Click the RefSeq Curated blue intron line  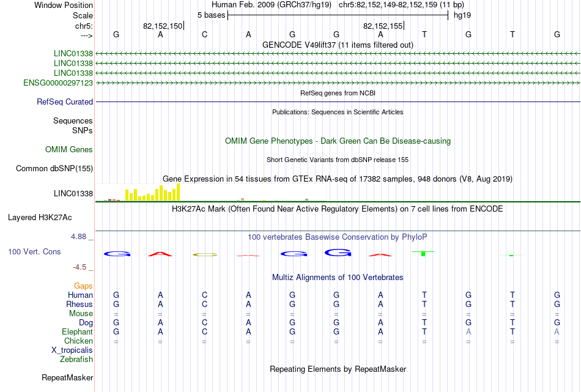coord(338,102)
